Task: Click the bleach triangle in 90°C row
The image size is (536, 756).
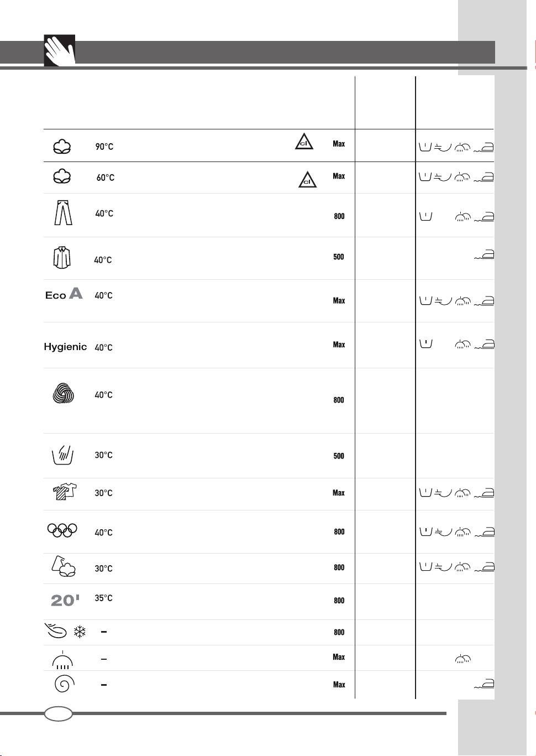Action: [x=303, y=142]
